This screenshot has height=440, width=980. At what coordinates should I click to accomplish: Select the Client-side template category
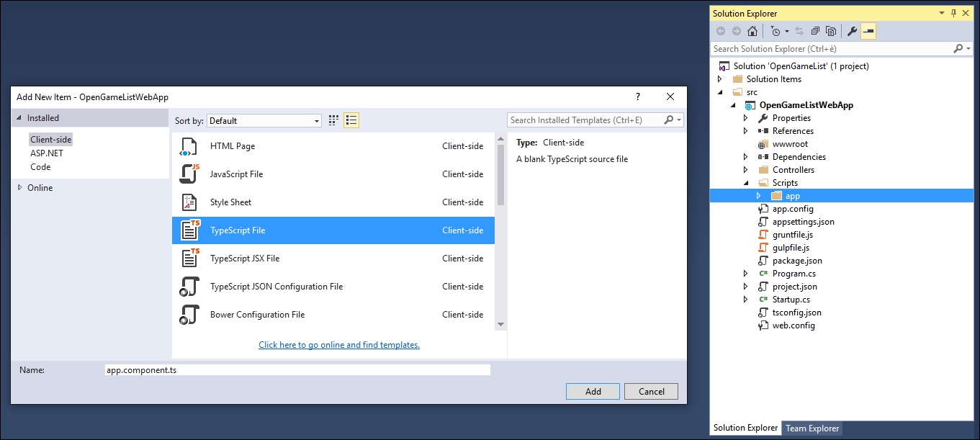click(x=51, y=140)
